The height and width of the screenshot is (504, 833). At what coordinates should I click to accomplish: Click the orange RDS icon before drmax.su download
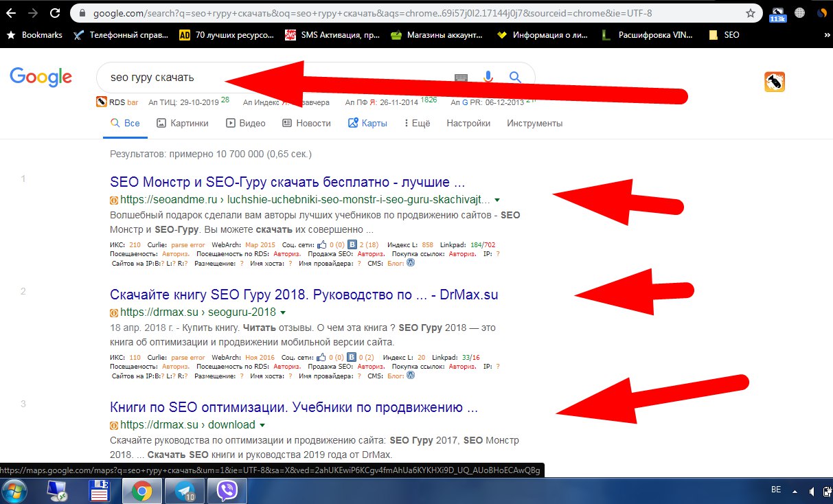pyautogui.click(x=114, y=426)
